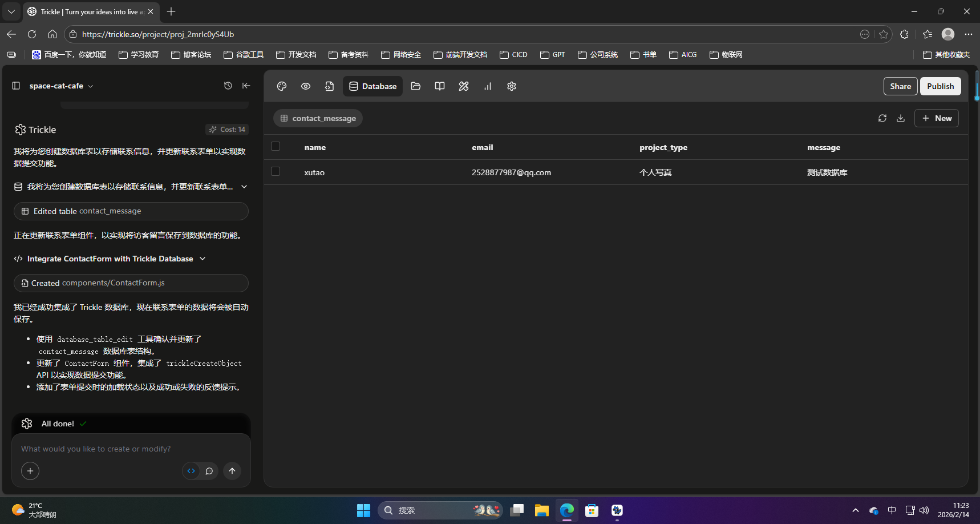The image size is (980, 524).
Task: Open File Explorer from taskbar
Action: (542, 510)
